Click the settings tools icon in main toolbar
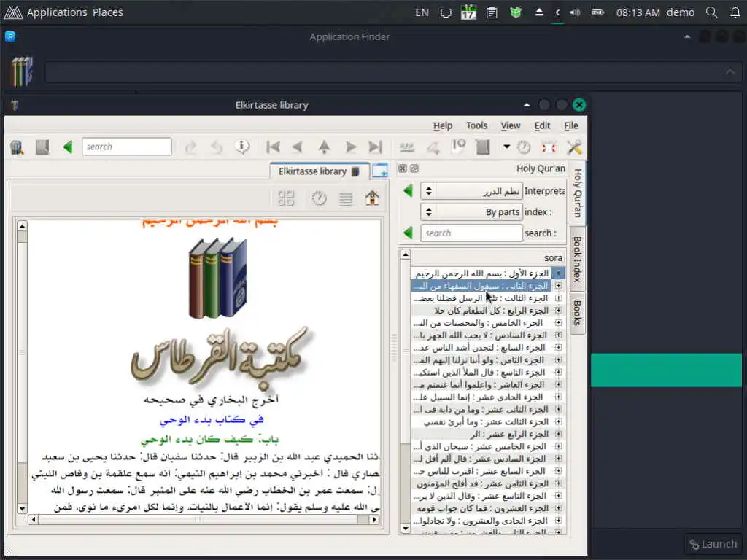 (x=574, y=147)
